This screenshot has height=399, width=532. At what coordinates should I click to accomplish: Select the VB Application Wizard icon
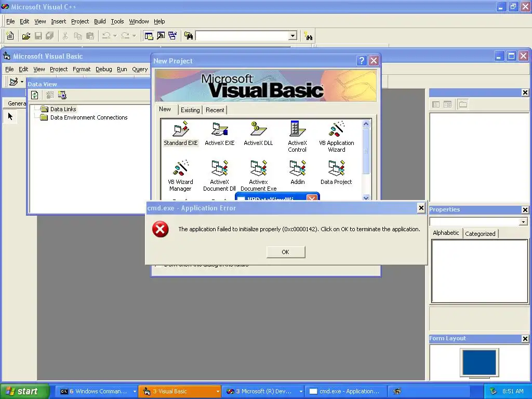click(x=336, y=137)
